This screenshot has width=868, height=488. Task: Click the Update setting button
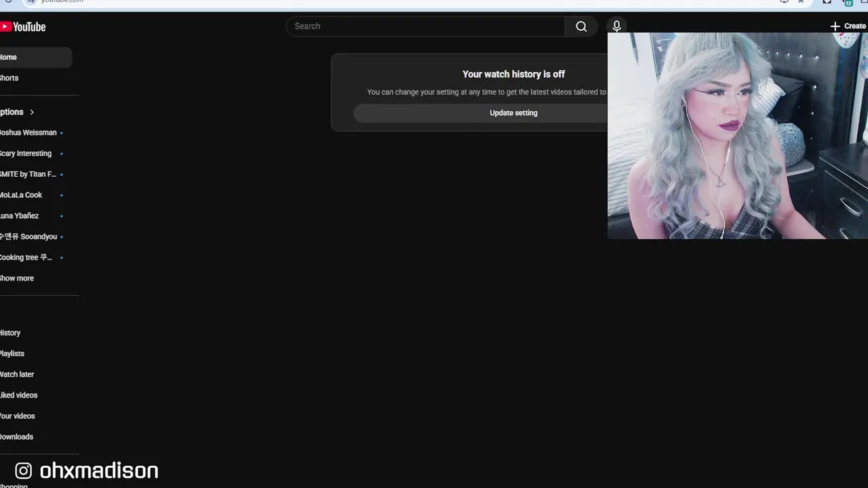(x=513, y=113)
